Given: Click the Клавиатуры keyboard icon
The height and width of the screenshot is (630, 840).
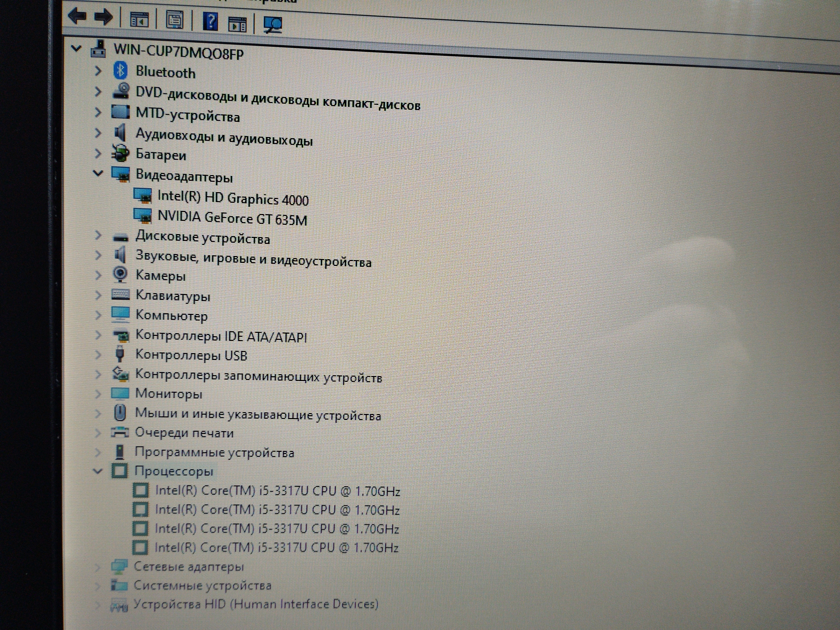Looking at the screenshot, I should (120, 294).
